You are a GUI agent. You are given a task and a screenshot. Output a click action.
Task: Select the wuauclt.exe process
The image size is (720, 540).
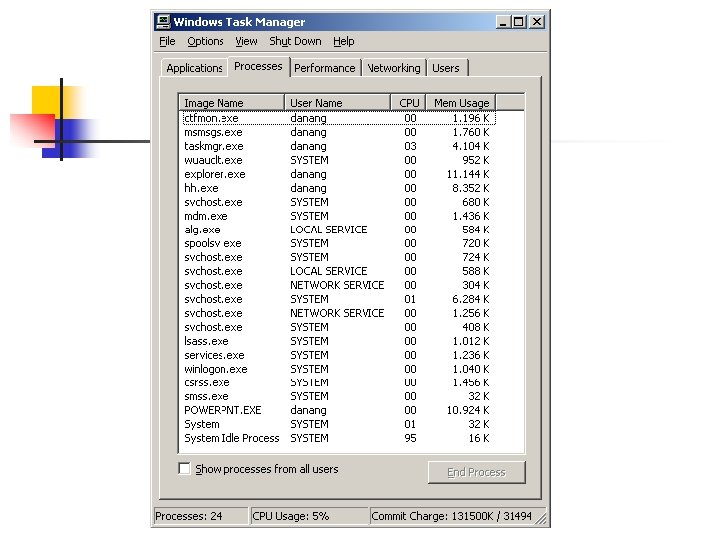[x=339, y=160]
